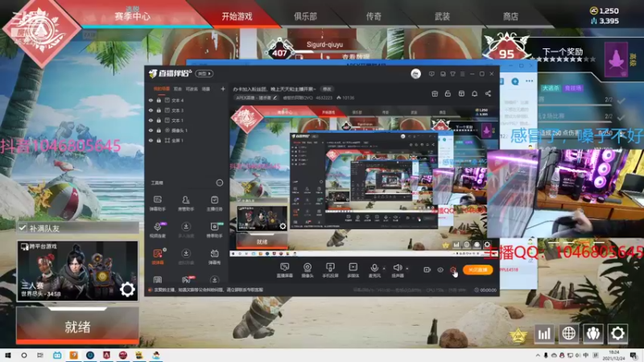This screenshot has width=644, height=362.
Task: Unlock the 文本 4 layer lock
Action: click(x=159, y=100)
